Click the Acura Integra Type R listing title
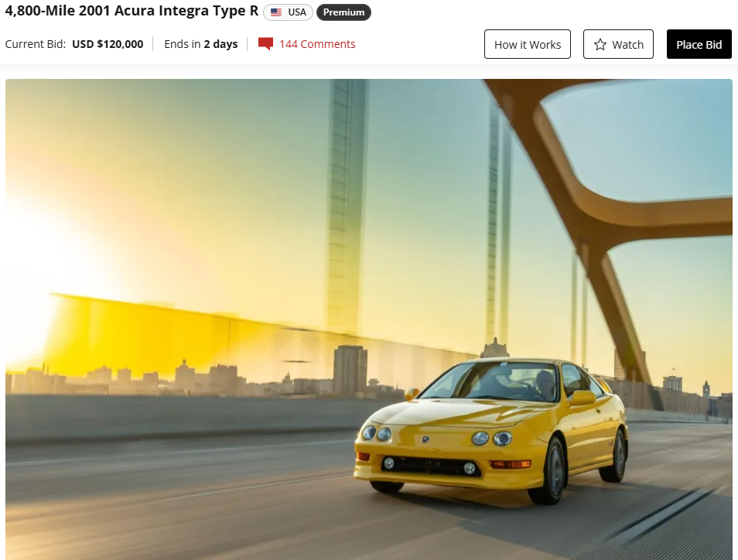738x560 pixels. [132, 12]
